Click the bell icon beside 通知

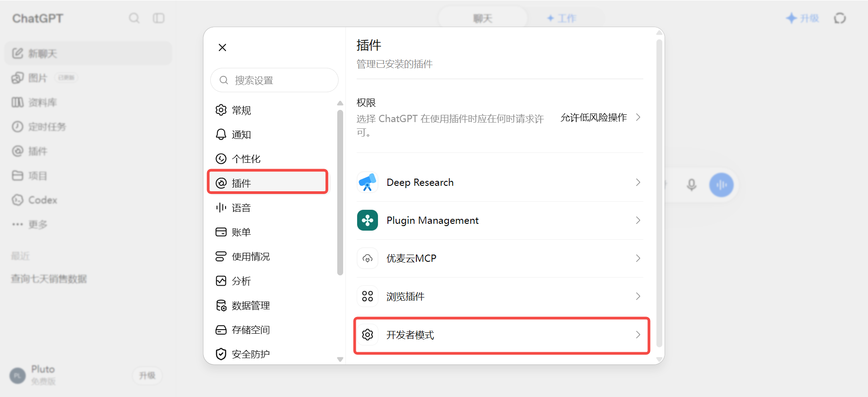221,134
